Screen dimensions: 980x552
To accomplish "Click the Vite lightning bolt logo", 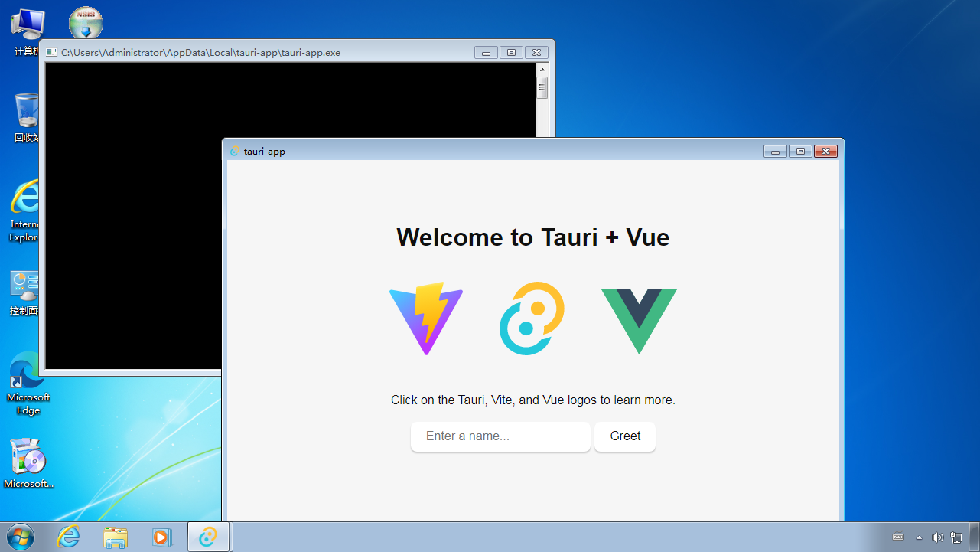I will pos(426,318).
